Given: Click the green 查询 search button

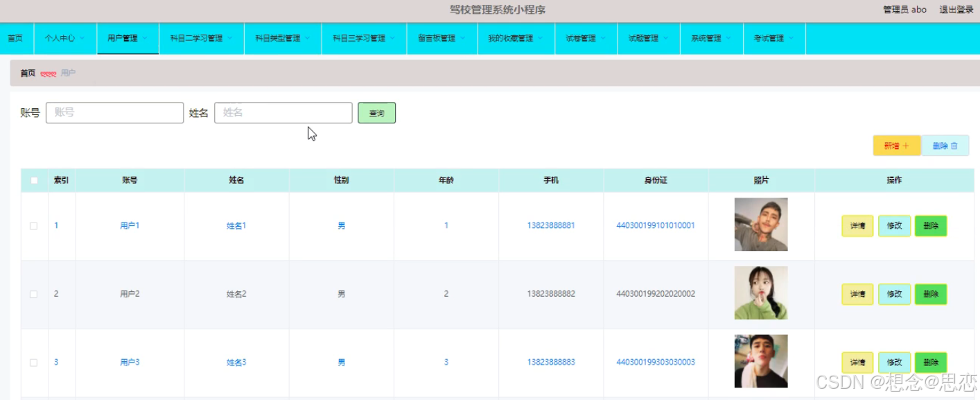Looking at the screenshot, I should (376, 113).
